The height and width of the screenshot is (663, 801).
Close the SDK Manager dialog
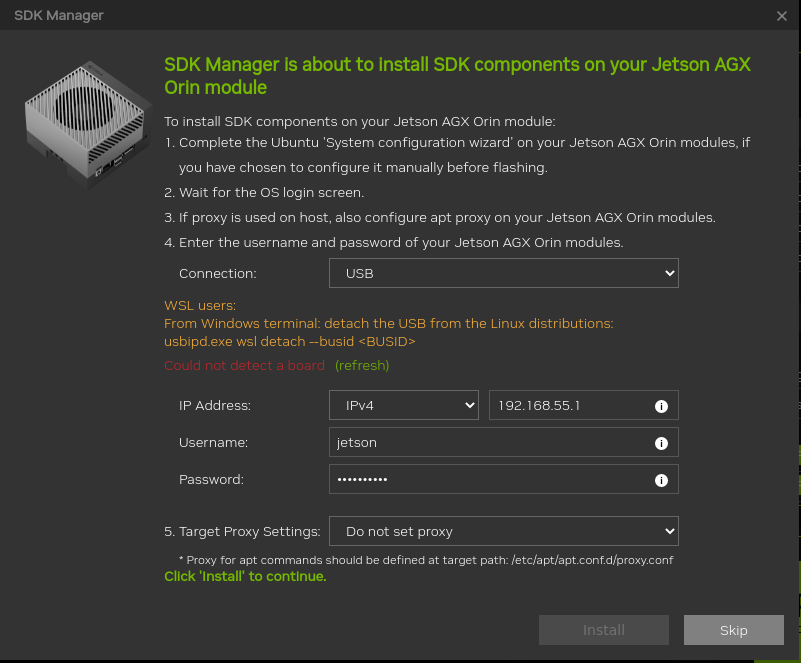click(x=782, y=16)
